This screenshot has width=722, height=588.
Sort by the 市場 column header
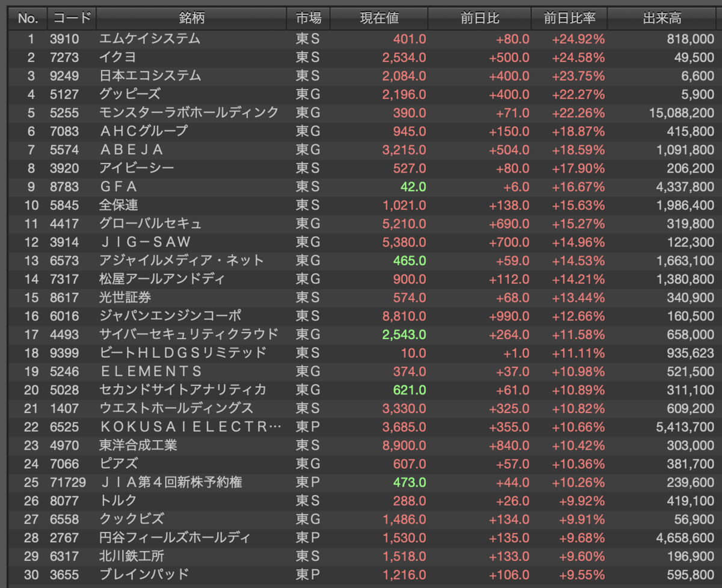[x=309, y=18]
